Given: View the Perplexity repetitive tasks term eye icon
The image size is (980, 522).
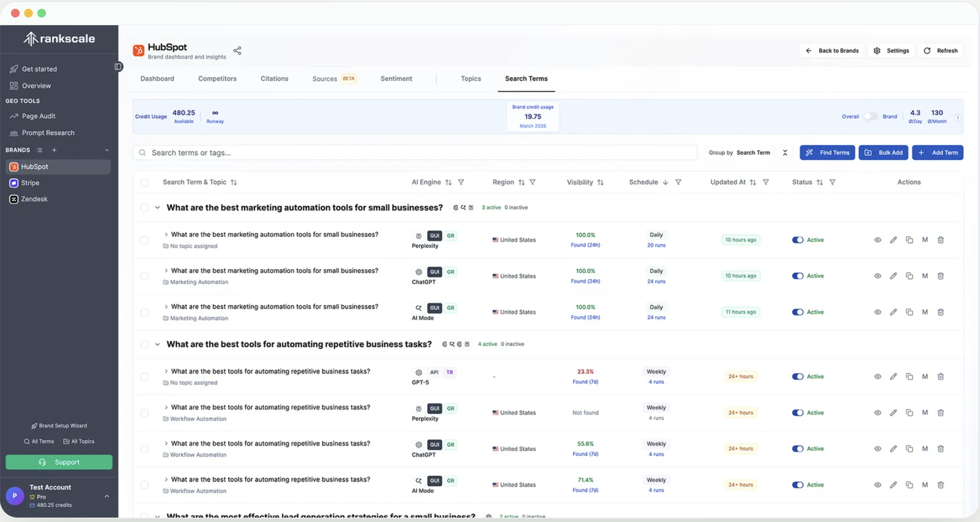Looking at the screenshot, I should pyautogui.click(x=878, y=413).
